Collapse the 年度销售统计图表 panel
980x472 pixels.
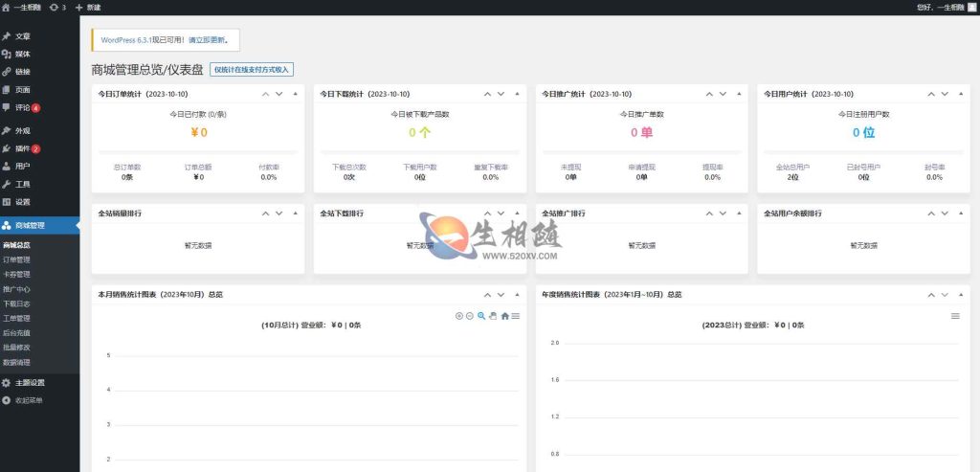[961, 295]
